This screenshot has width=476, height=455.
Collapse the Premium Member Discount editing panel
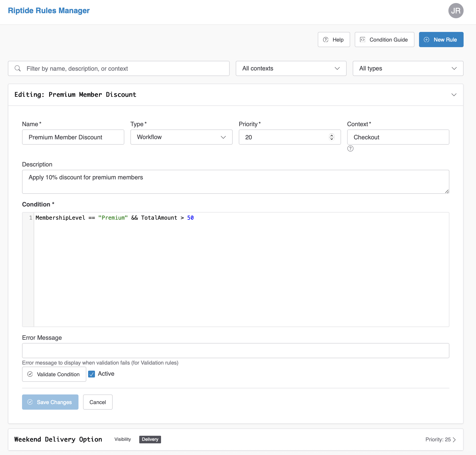point(454,95)
